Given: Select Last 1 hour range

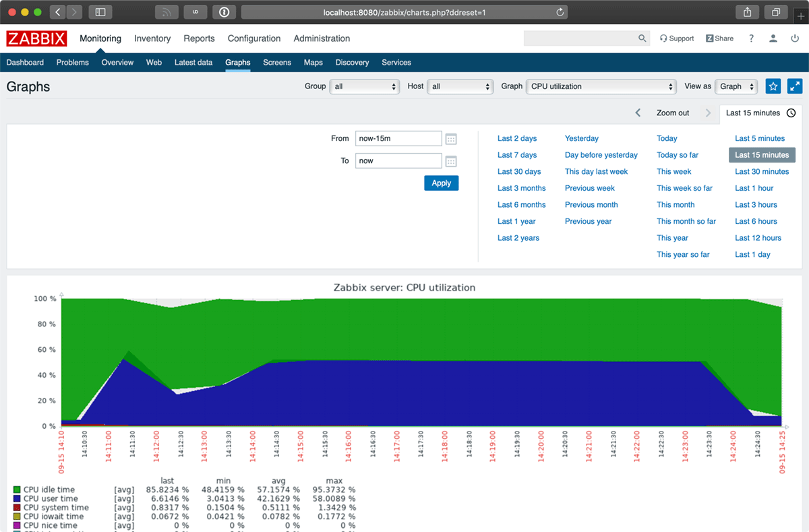Looking at the screenshot, I should click(x=754, y=188).
